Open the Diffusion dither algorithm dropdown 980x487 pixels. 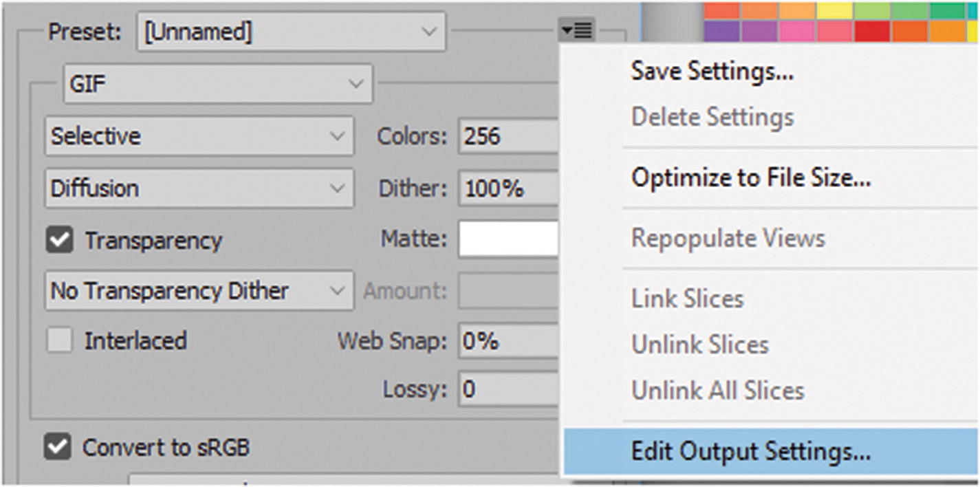pyautogui.click(x=199, y=188)
